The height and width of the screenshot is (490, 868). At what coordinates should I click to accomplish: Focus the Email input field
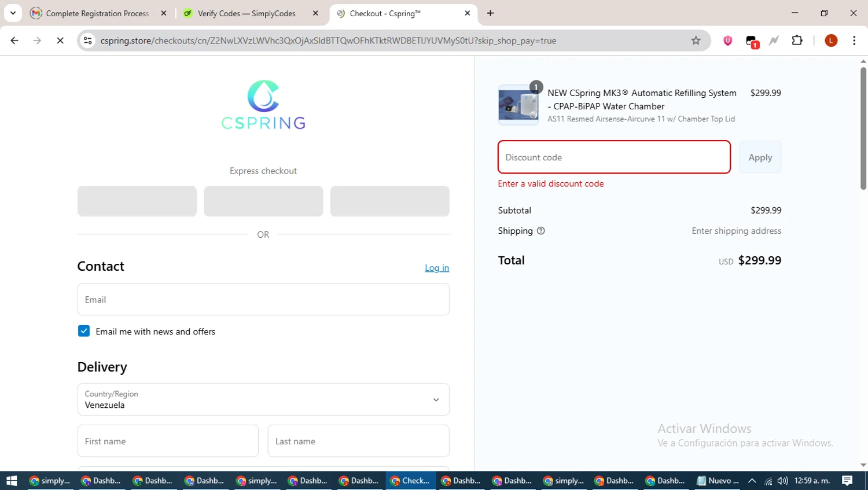click(263, 299)
